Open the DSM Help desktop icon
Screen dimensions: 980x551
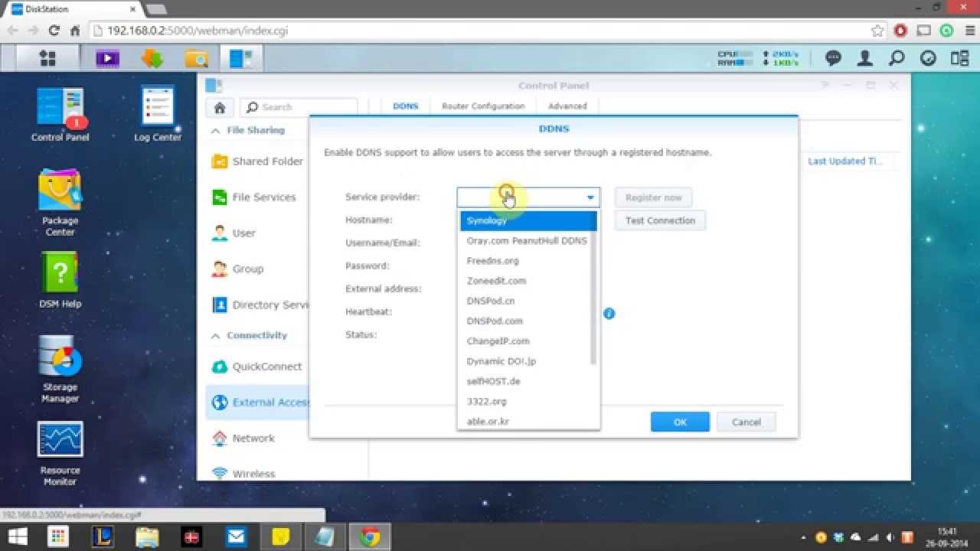pos(60,280)
